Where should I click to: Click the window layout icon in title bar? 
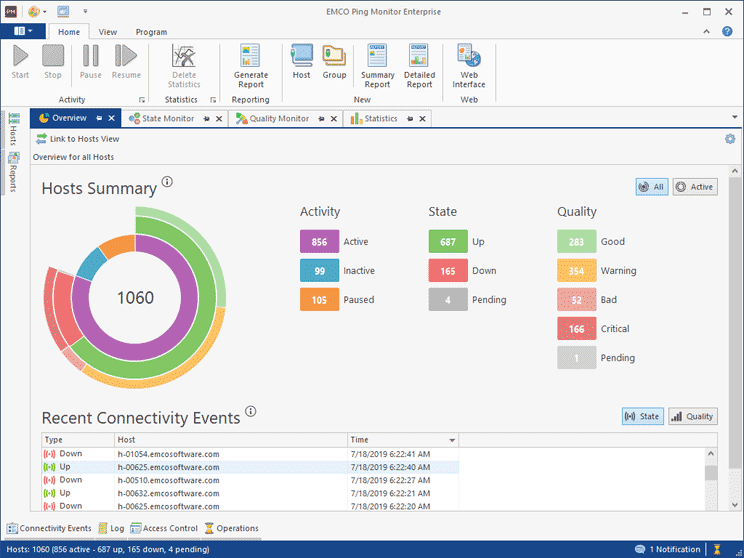click(63, 11)
